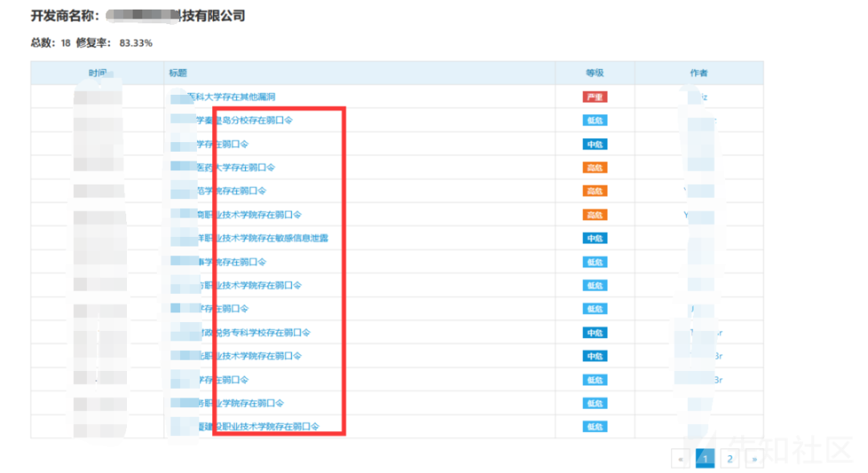Click the red 严重 severity badge
The width and height of the screenshot is (868, 473).
(595, 97)
